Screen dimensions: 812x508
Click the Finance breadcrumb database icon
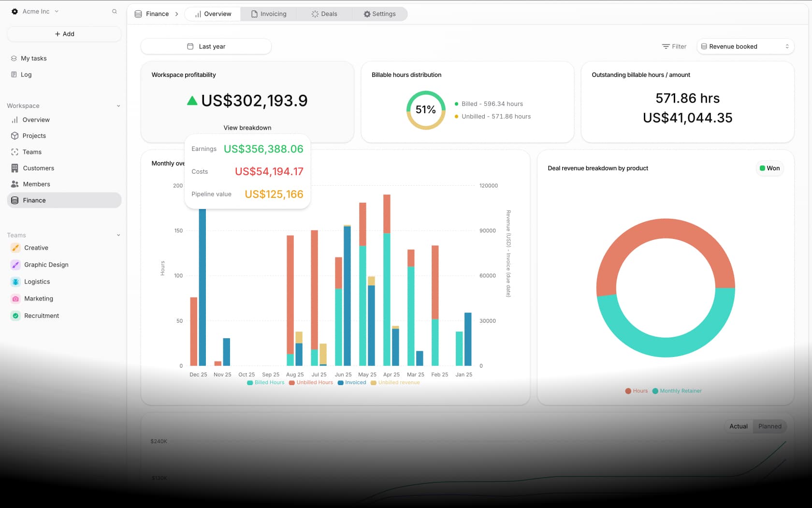pos(138,14)
